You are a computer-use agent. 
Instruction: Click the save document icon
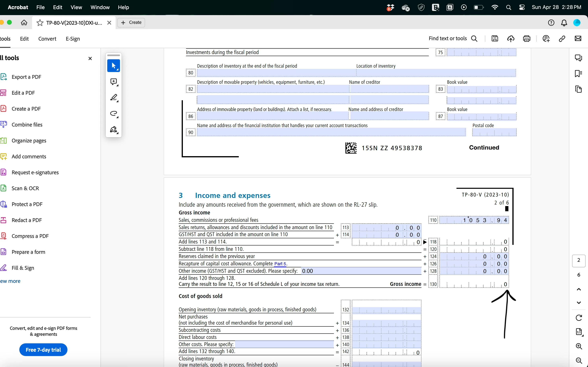click(x=494, y=39)
